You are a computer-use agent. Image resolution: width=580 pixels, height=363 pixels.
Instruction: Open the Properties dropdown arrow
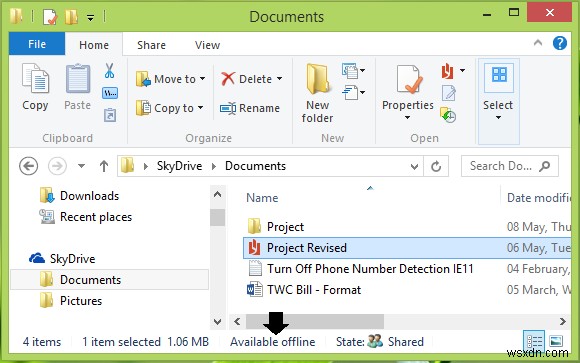point(407,118)
